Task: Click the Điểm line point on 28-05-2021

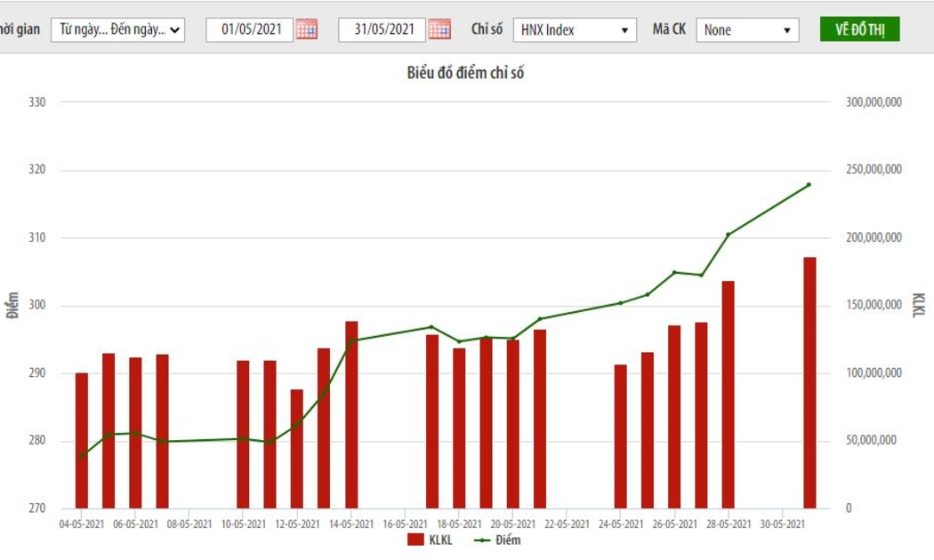Action: point(728,235)
